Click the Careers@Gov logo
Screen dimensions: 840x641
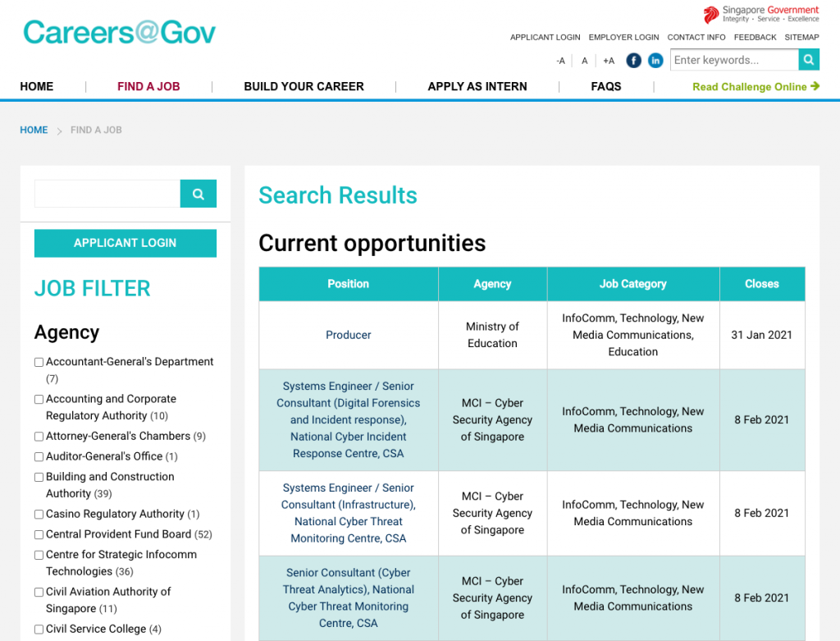coord(120,32)
